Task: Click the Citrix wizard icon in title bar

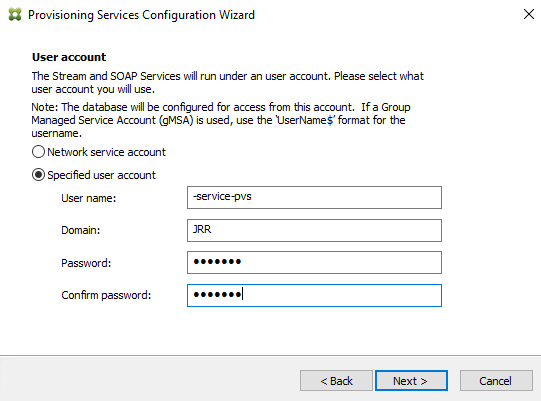Action: click(x=15, y=14)
